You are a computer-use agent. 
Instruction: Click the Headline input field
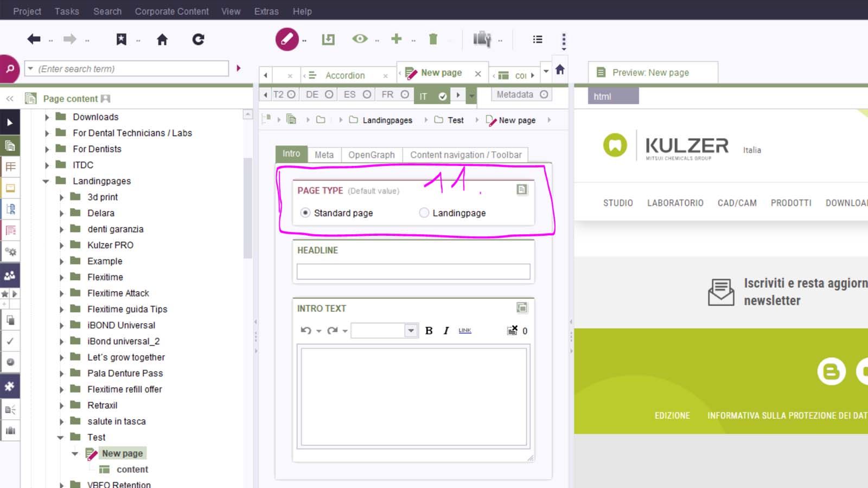pyautogui.click(x=413, y=272)
